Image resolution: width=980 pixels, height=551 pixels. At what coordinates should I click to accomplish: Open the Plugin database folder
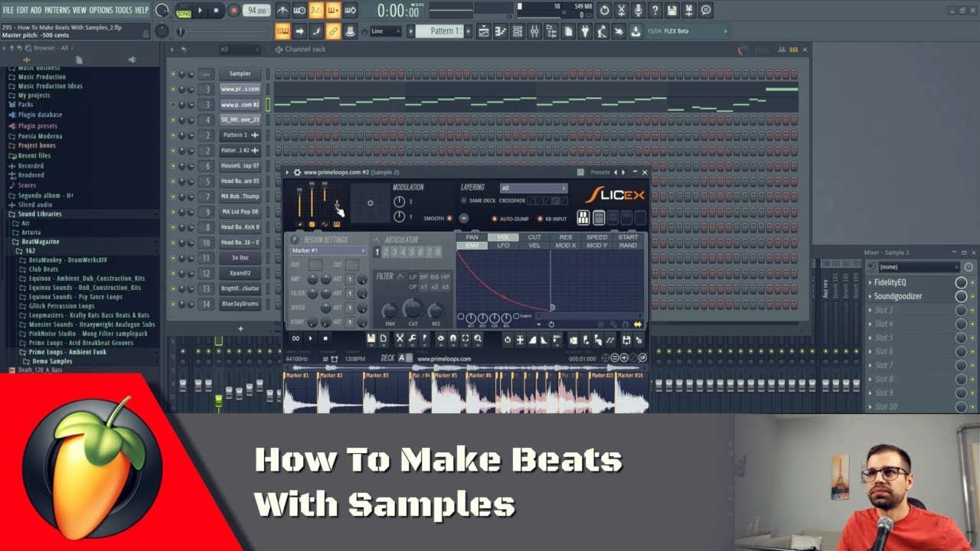(x=40, y=115)
